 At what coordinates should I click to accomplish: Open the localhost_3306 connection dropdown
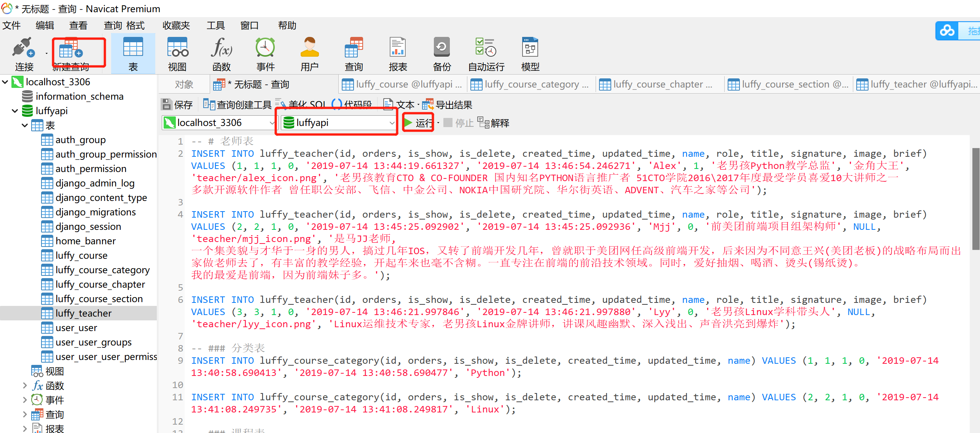click(272, 123)
